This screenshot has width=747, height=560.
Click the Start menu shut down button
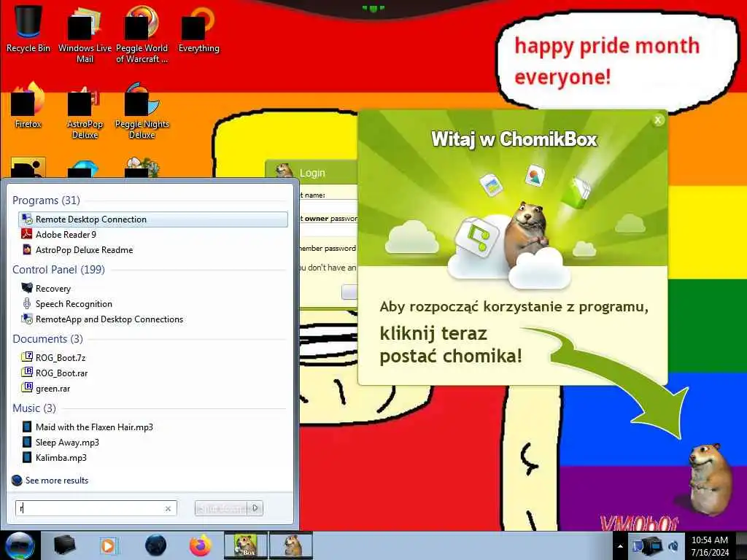(222, 508)
